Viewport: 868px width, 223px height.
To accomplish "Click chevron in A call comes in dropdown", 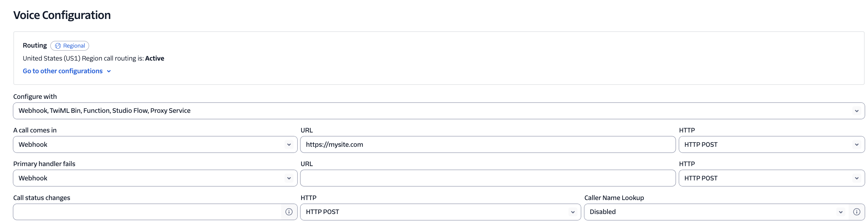I will tap(289, 145).
